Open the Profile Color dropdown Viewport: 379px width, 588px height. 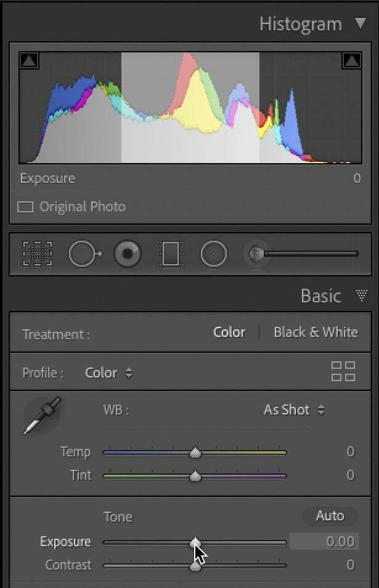(109, 373)
